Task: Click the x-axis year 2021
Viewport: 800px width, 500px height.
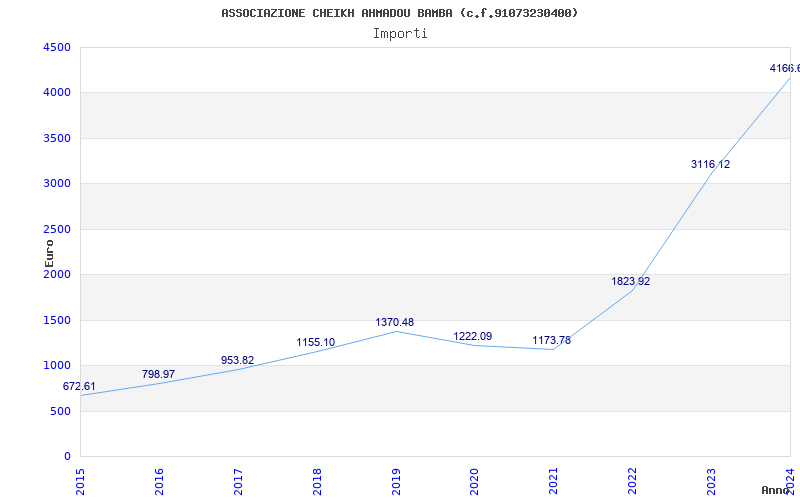Action: (554, 482)
